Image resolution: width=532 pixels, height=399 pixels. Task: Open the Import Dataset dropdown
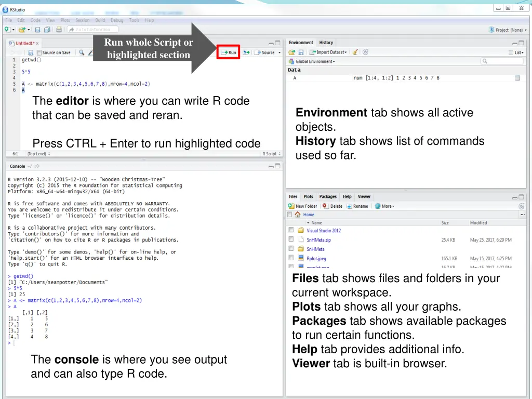[328, 52]
